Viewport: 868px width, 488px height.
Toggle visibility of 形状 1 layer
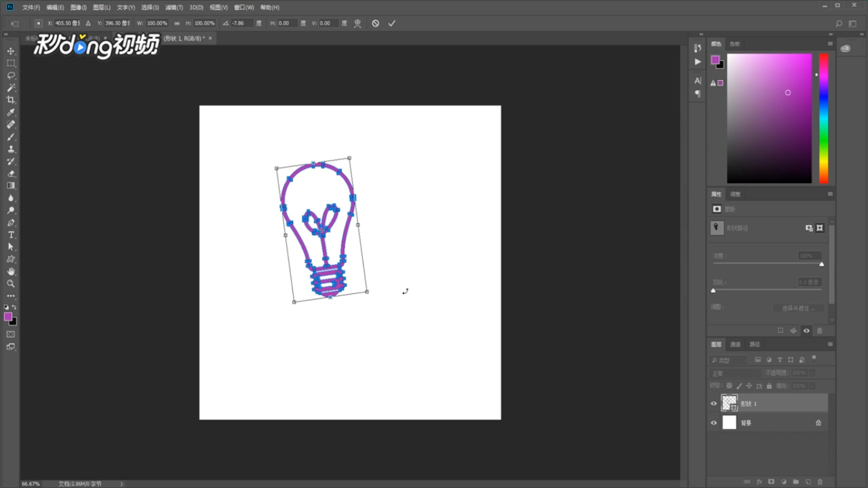click(714, 403)
